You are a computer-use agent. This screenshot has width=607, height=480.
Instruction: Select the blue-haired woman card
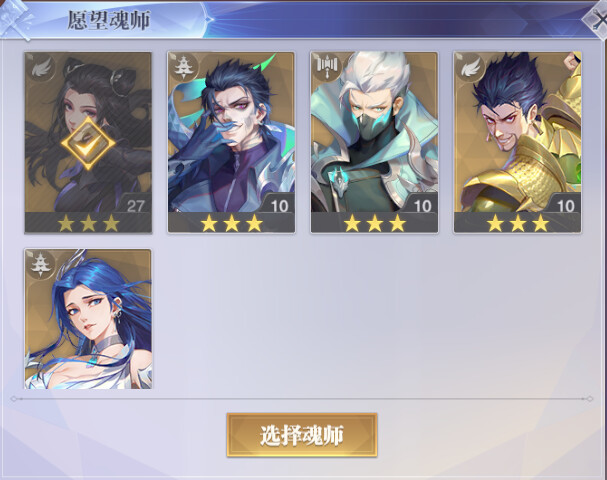(88, 319)
